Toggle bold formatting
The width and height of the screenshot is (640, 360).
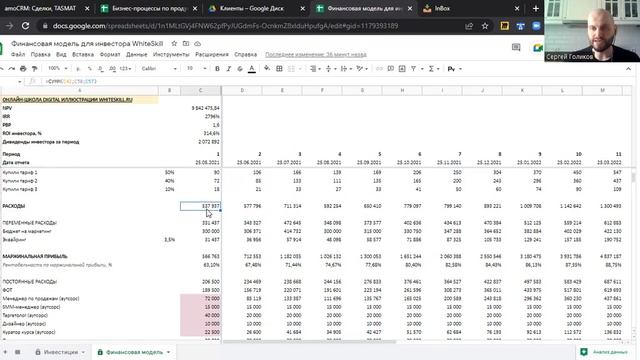tap(217, 69)
